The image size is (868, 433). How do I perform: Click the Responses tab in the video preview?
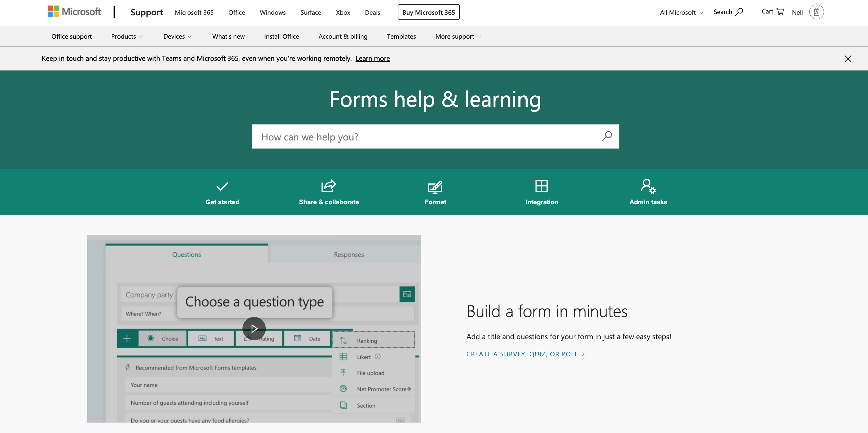(349, 255)
